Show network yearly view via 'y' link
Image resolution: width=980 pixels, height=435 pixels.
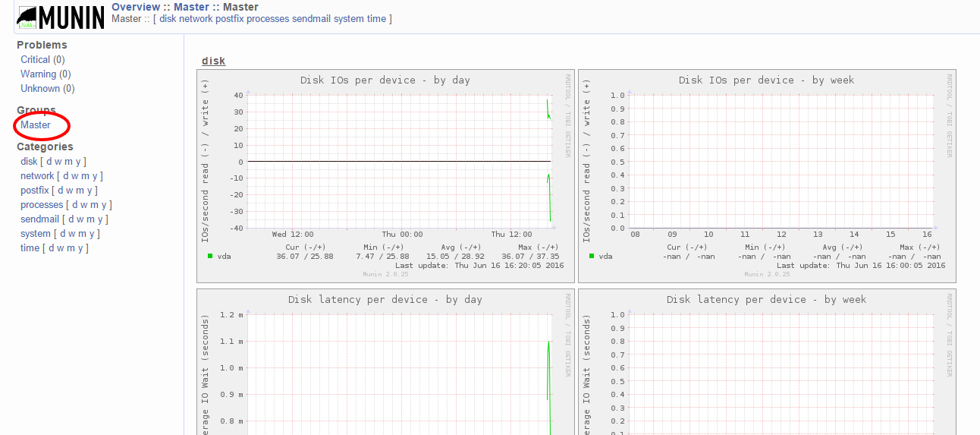point(95,176)
